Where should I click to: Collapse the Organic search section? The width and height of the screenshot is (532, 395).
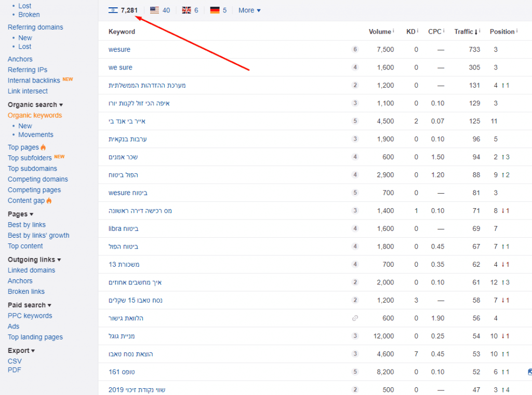35,104
